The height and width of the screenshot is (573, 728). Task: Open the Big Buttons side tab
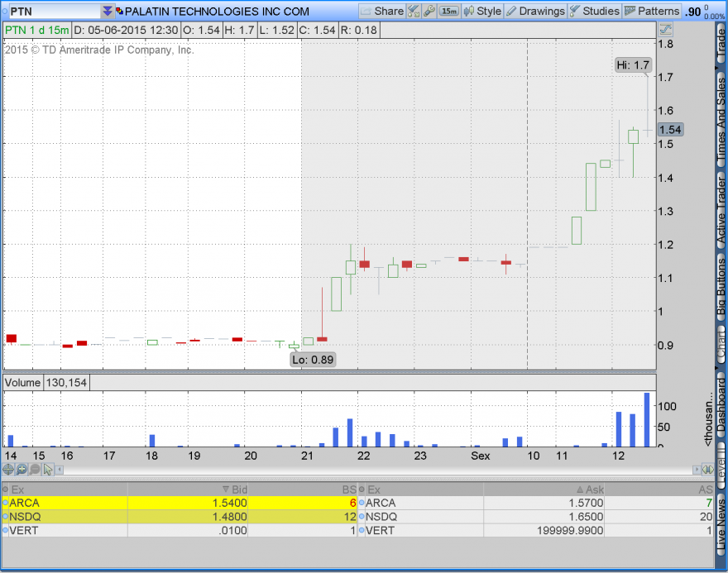click(x=721, y=288)
